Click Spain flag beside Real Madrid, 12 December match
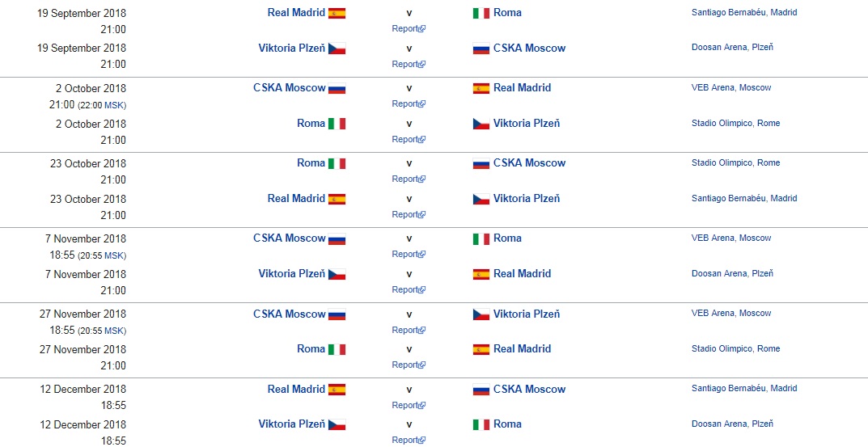This screenshot has height=447, width=868. coord(337,390)
